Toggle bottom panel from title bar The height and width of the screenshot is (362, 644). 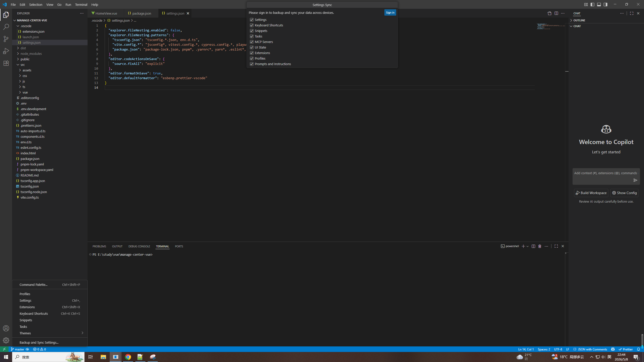pos(599,5)
